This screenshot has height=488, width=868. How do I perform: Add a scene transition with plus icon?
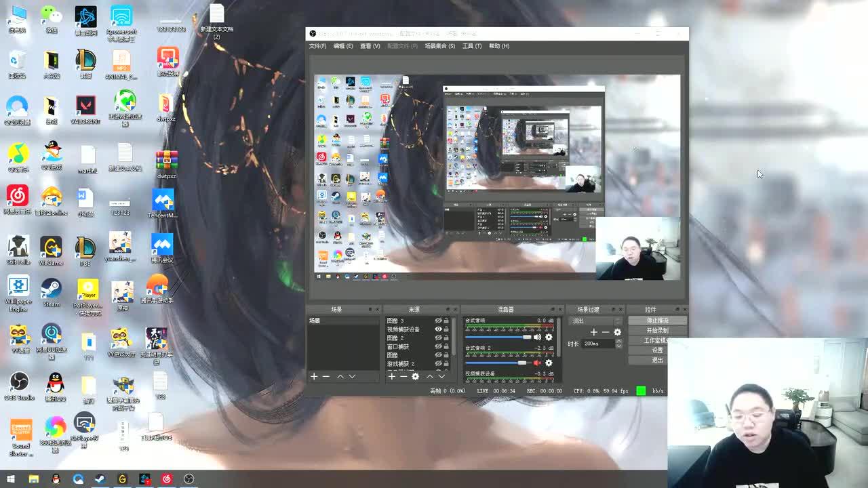click(594, 332)
